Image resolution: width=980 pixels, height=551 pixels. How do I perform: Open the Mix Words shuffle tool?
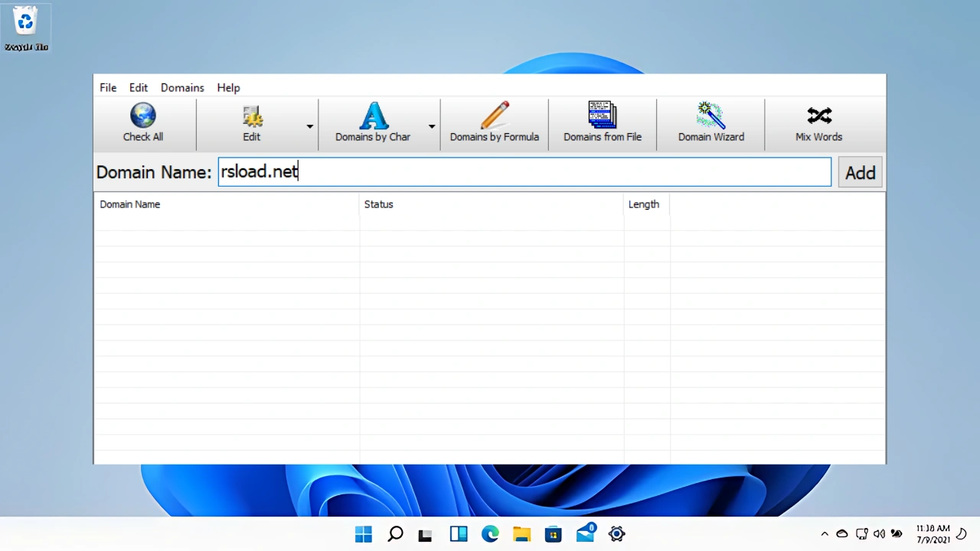click(818, 124)
